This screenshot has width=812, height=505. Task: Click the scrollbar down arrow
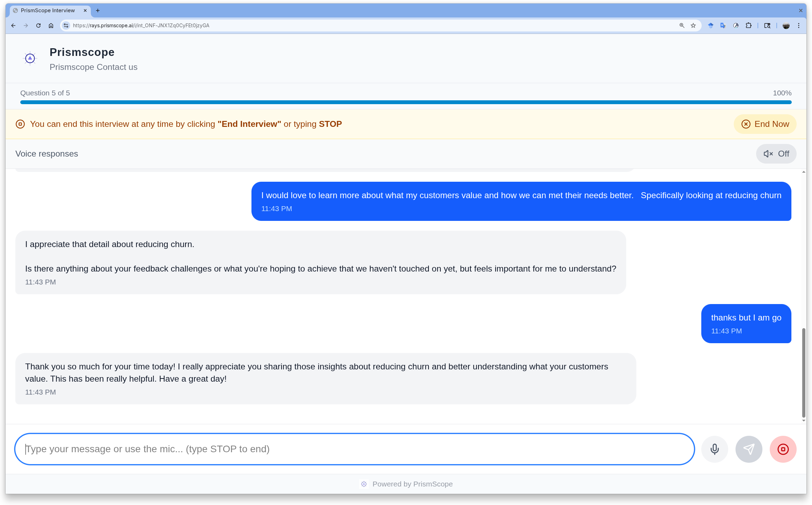pyautogui.click(x=804, y=420)
